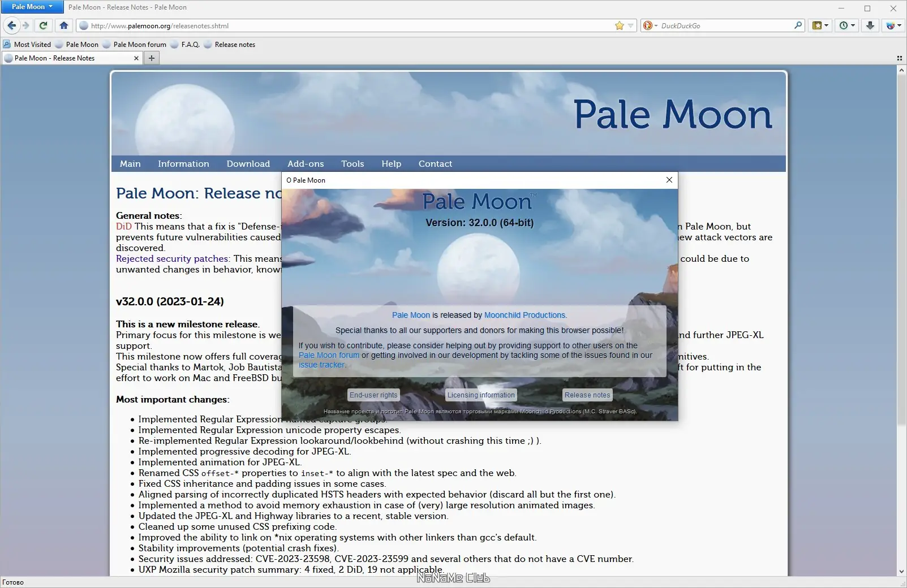Click the Forward navigation arrow
Viewport: 907px width, 588px height.
coord(26,25)
